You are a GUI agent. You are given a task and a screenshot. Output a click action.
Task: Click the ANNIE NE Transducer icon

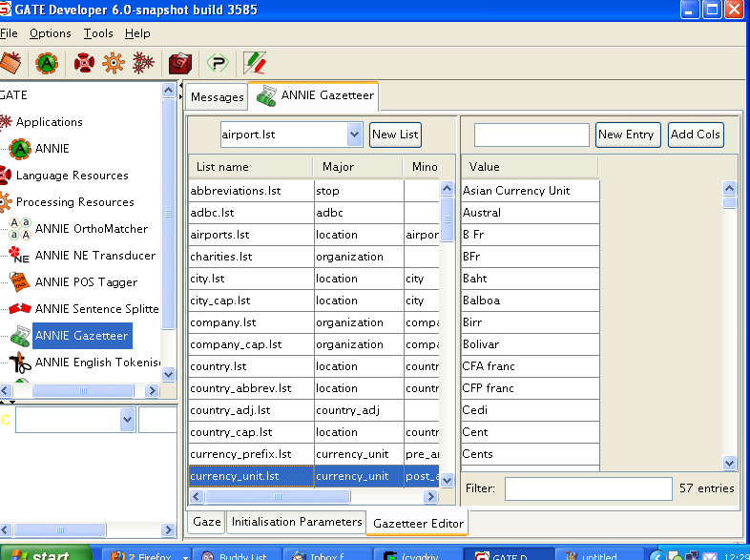[x=20, y=256]
